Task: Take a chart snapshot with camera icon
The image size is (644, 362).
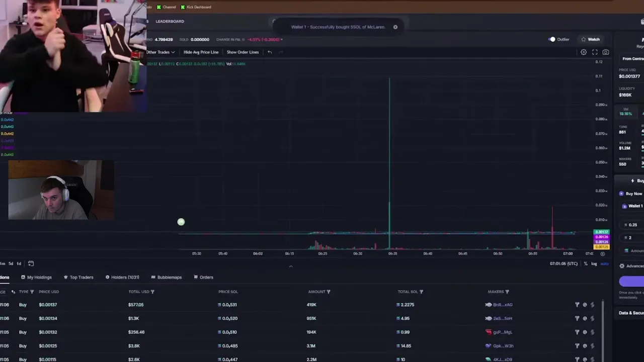Action: [x=606, y=52]
